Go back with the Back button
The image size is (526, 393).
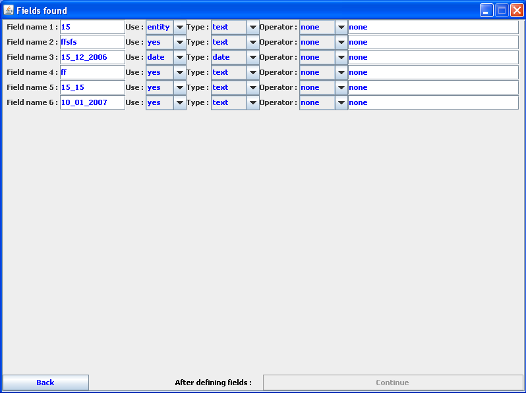(x=46, y=383)
